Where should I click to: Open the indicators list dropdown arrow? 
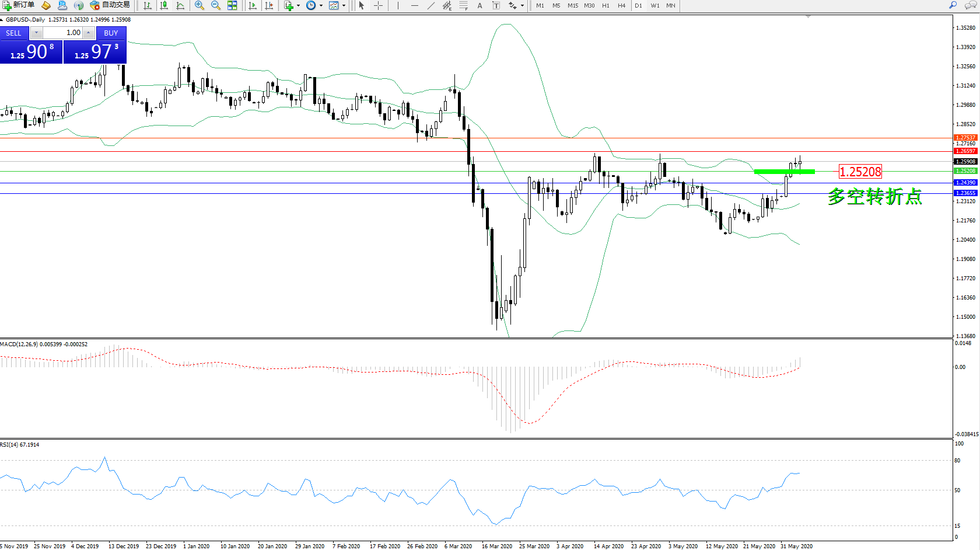[x=298, y=5]
